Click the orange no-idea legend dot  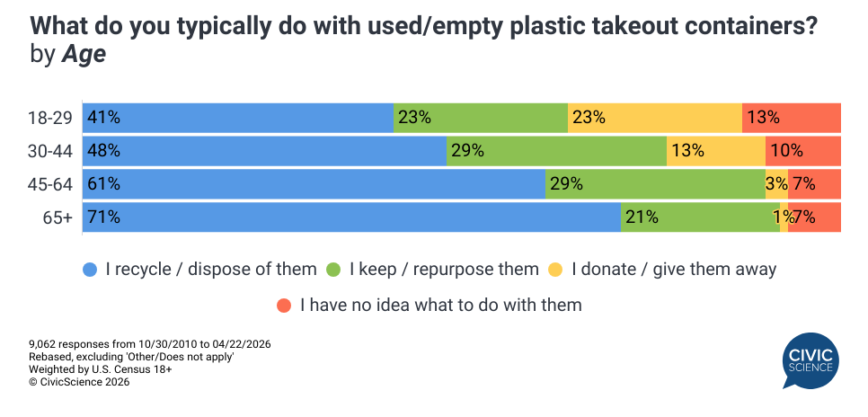(x=284, y=305)
